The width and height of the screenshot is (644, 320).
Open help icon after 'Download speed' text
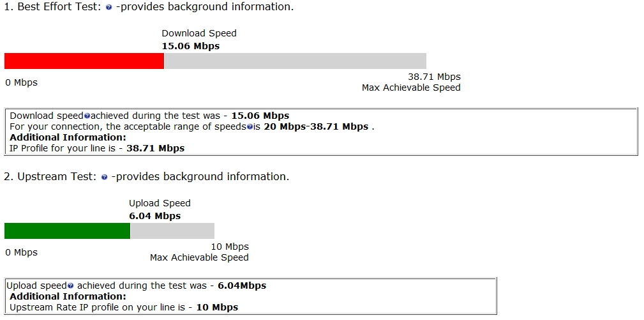[87, 116]
